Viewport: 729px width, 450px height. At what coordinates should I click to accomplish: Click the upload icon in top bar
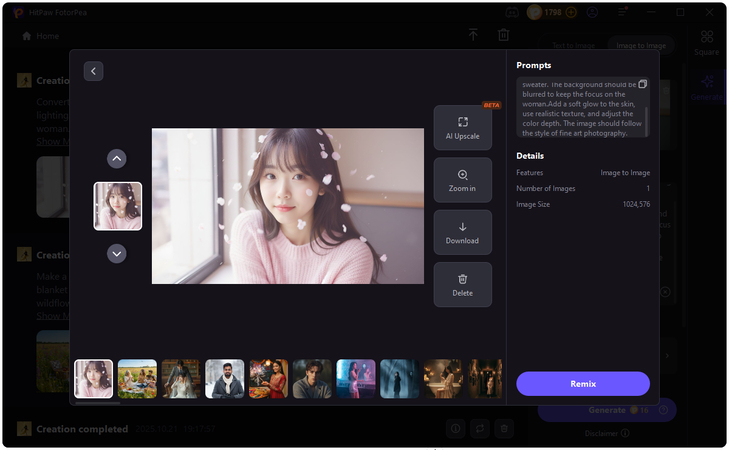473,35
